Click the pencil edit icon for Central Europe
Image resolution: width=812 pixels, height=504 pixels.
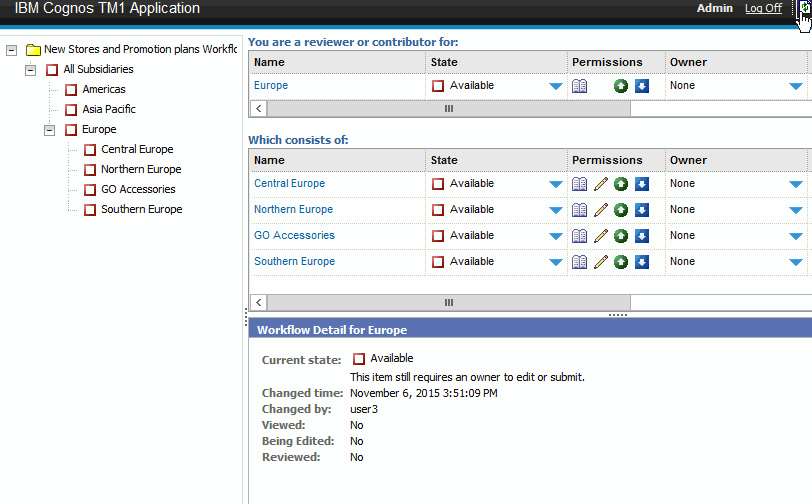coord(600,184)
